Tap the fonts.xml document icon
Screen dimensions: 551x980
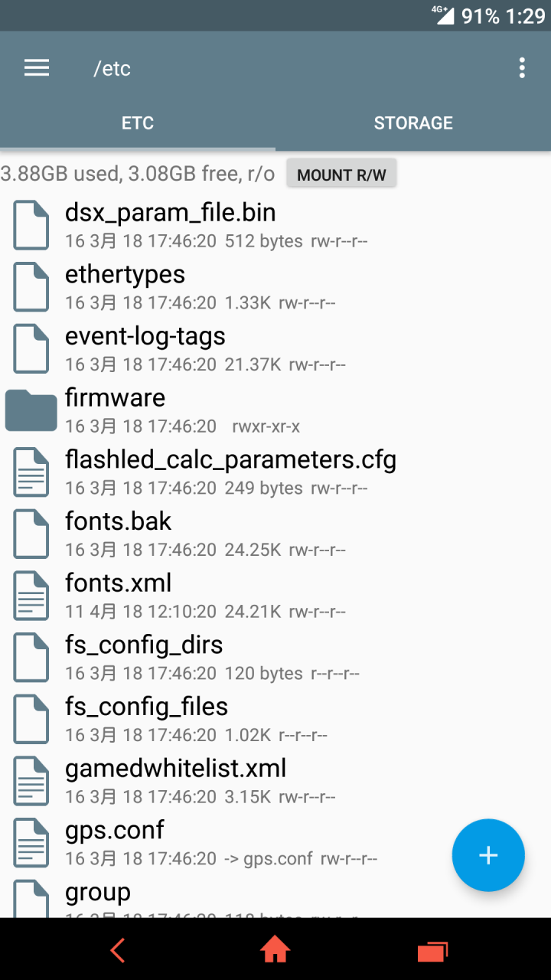point(31,596)
